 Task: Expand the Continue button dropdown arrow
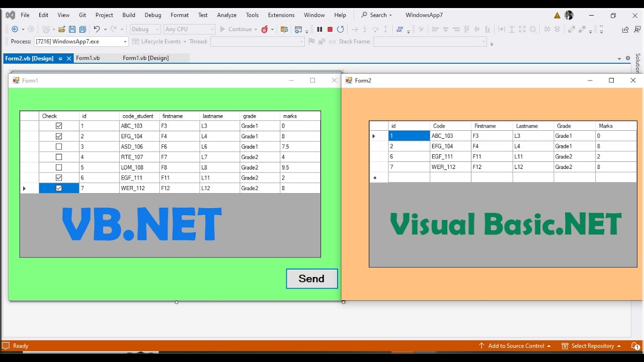point(256,29)
